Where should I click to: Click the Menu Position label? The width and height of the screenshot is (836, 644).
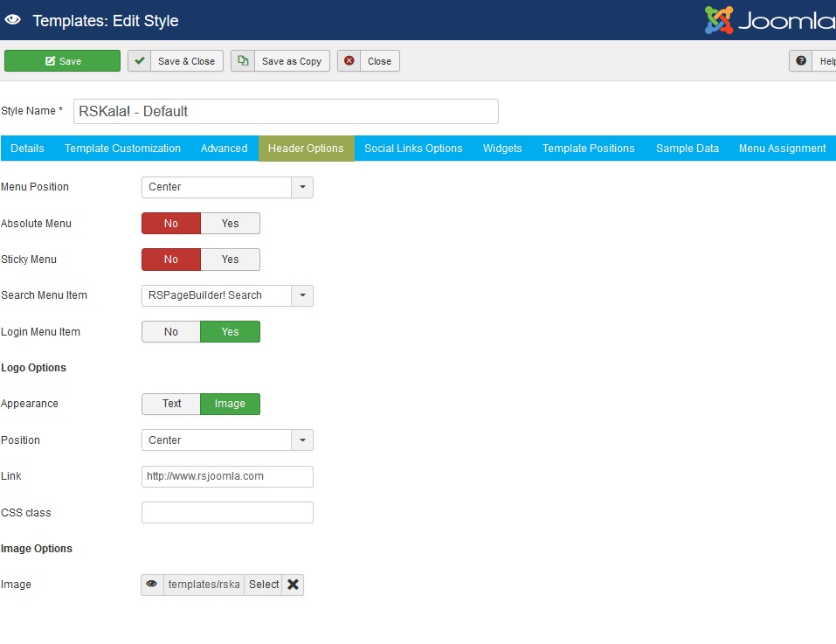pos(35,187)
